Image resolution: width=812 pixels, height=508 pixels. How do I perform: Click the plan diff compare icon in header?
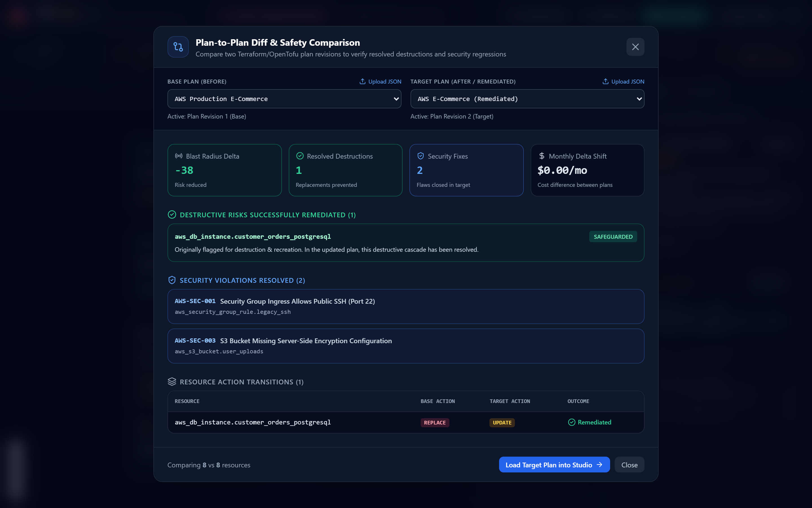point(178,47)
